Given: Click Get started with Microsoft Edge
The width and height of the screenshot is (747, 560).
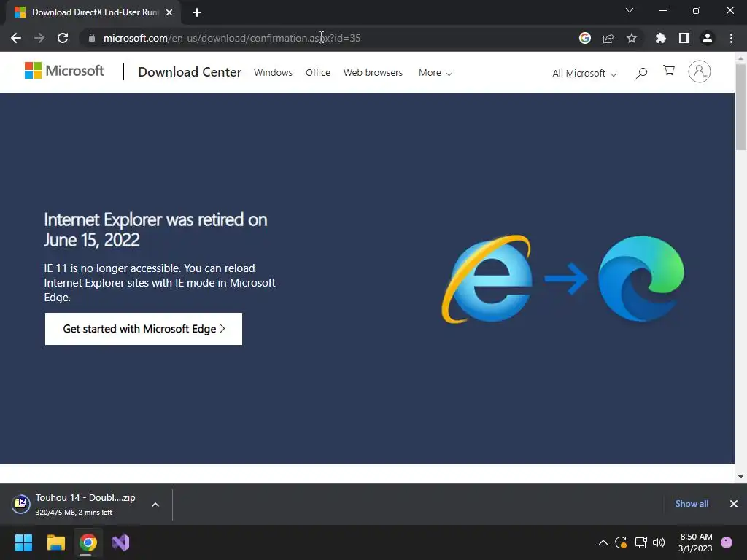Looking at the screenshot, I should coord(144,329).
